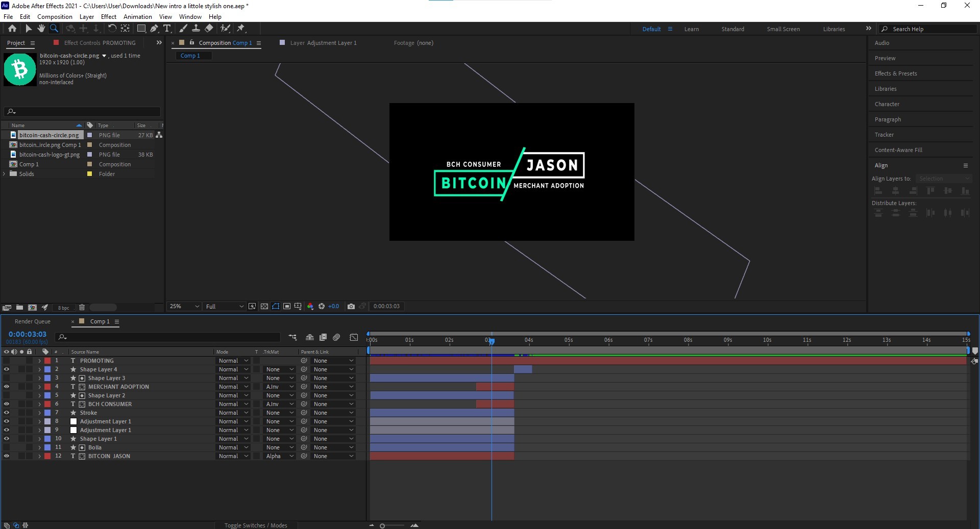Click the current time indicator in timeline ruler
This screenshot has height=529, width=980.
[x=492, y=341]
